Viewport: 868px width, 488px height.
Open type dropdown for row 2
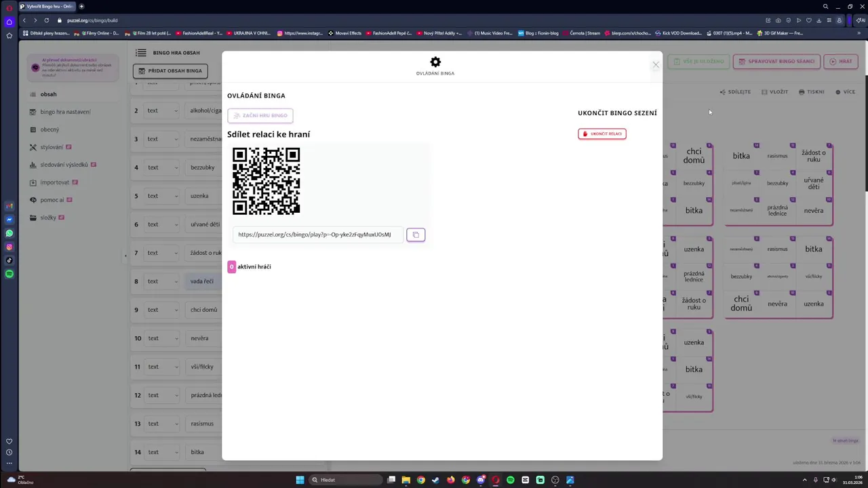point(163,110)
